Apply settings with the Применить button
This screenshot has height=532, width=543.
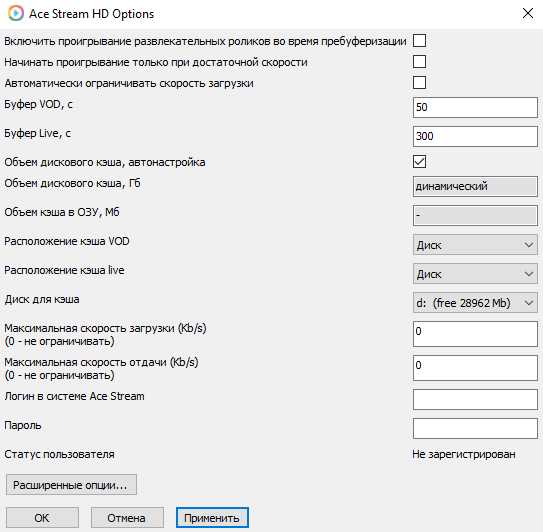(x=212, y=518)
